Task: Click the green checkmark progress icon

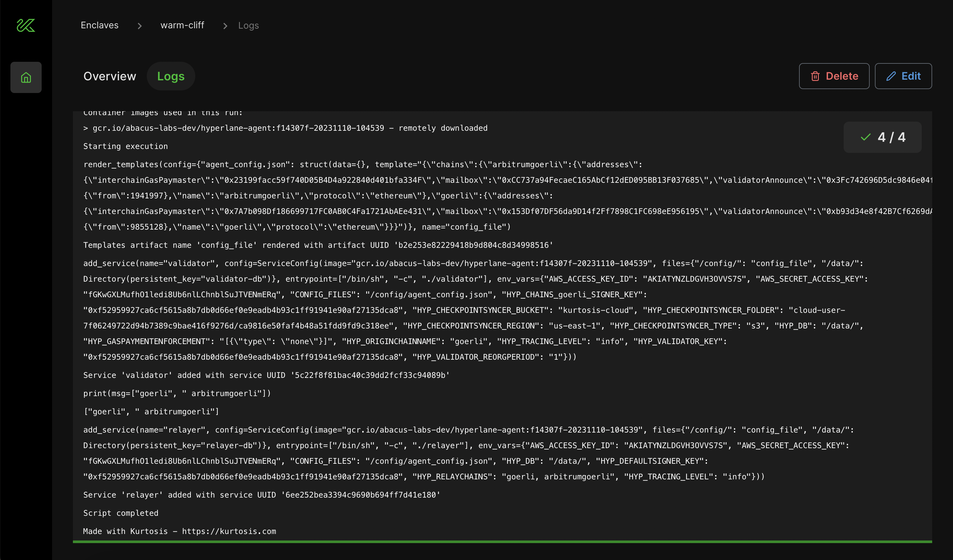Action: coord(865,137)
